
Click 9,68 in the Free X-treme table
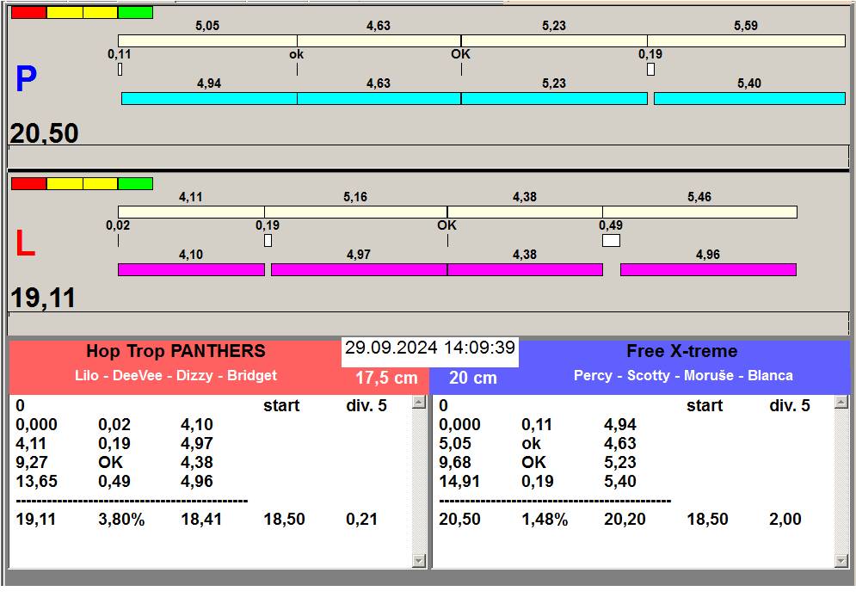click(x=455, y=463)
